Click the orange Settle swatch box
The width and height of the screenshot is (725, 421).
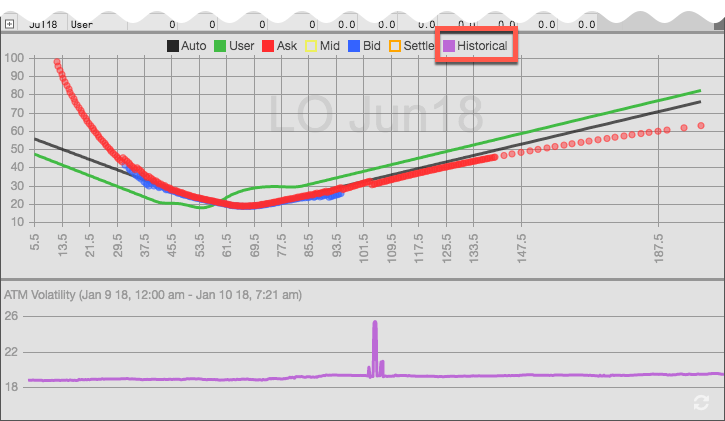click(x=395, y=46)
